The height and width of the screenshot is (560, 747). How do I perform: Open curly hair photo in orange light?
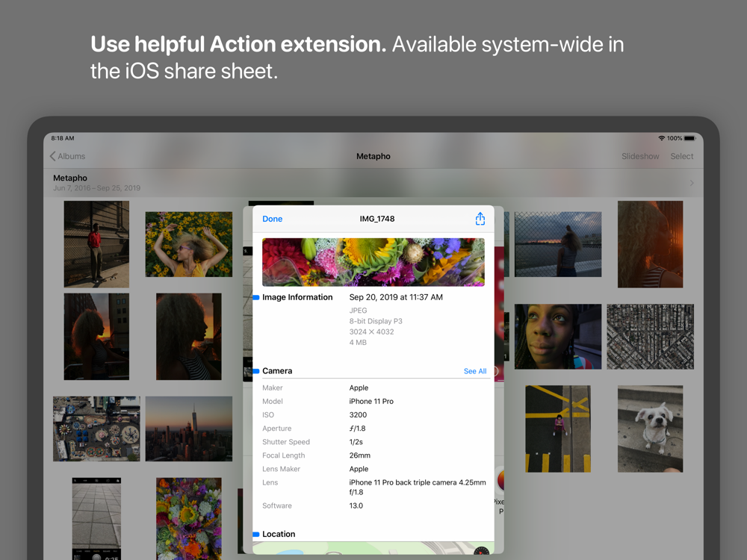[x=650, y=244]
